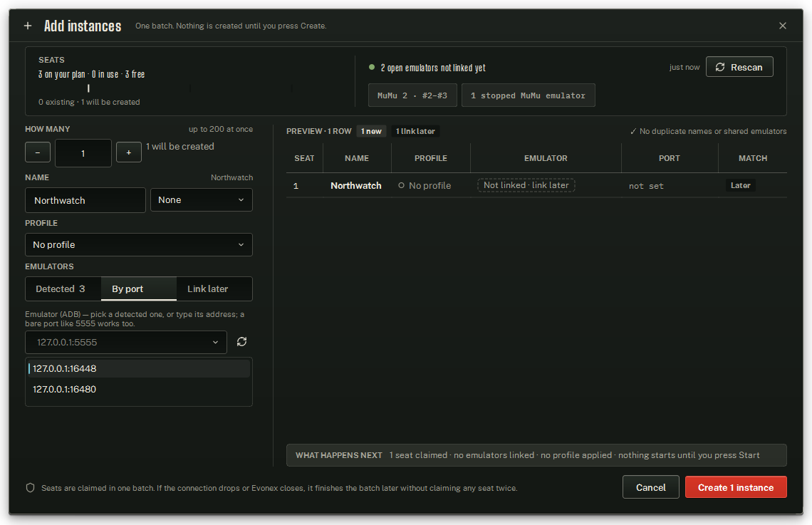Open the emulator ADB address combo box
The height and width of the screenshot is (525, 812).
(x=126, y=342)
